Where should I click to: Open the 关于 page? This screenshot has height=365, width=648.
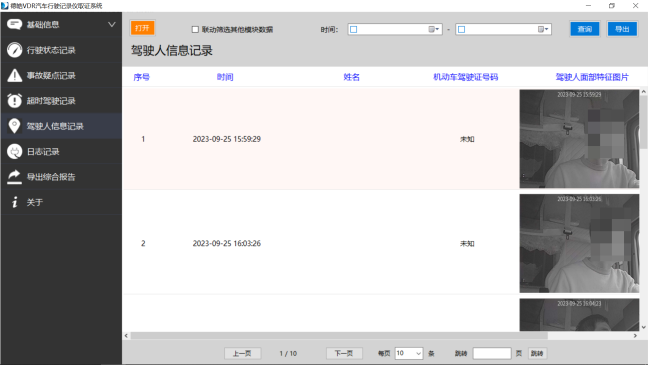(61, 202)
